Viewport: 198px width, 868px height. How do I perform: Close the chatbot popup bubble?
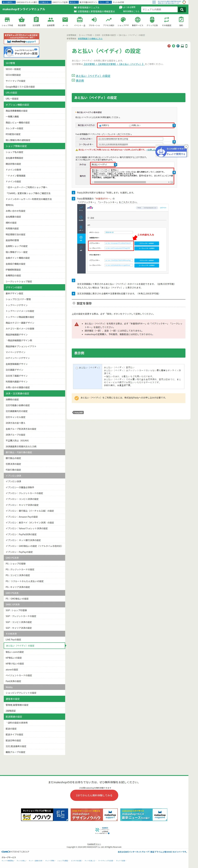point(186,146)
